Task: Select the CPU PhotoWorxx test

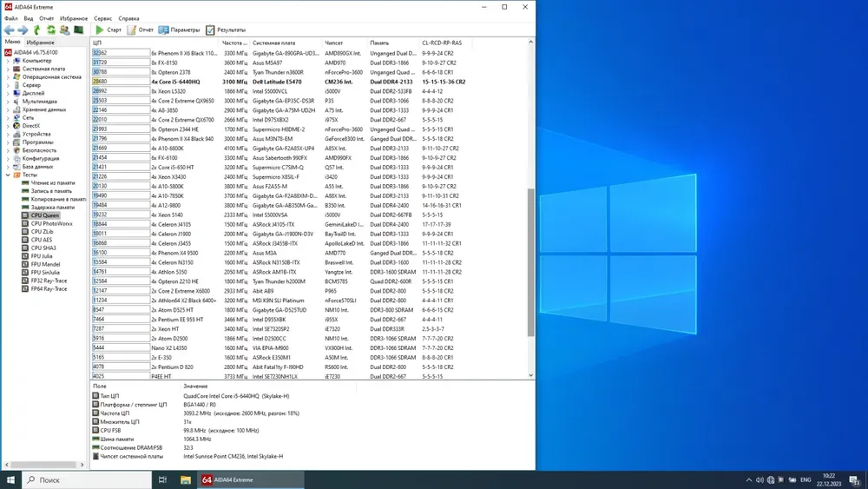Action: 51,223
